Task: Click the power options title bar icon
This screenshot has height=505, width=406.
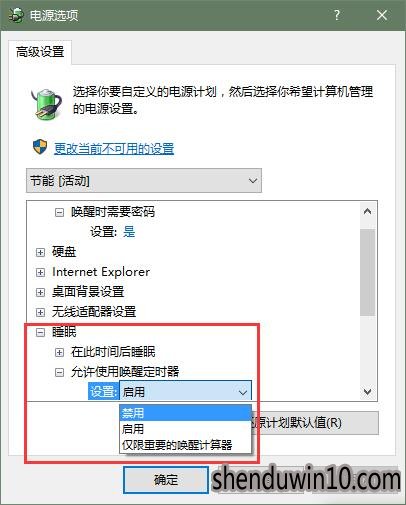Action: [x=16, y=15]
